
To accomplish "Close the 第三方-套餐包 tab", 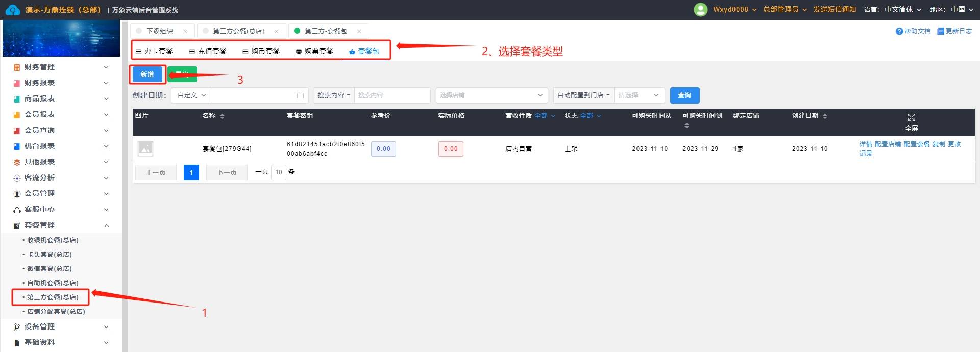I will click(359, 31).
